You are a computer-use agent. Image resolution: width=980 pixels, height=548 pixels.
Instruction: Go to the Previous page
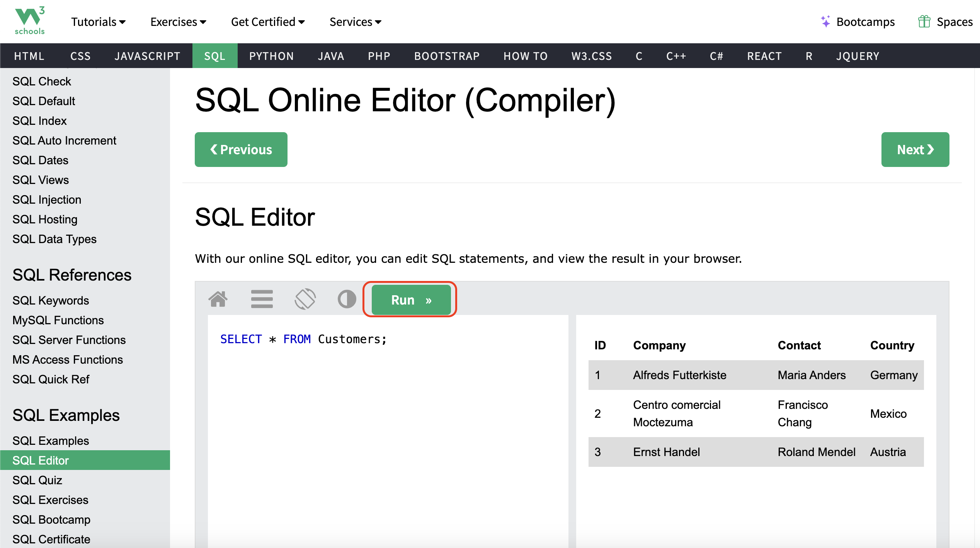click(241, 150)
